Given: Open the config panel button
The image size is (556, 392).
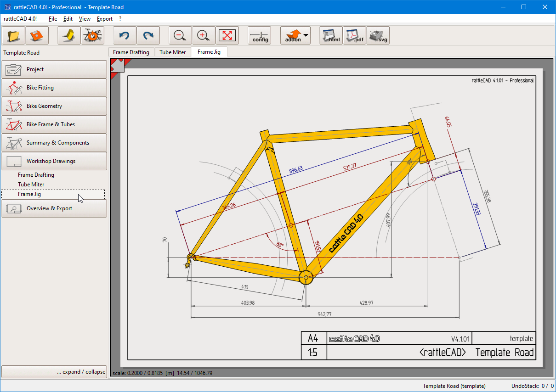Looking at the screenshot, I should (260, 35).
